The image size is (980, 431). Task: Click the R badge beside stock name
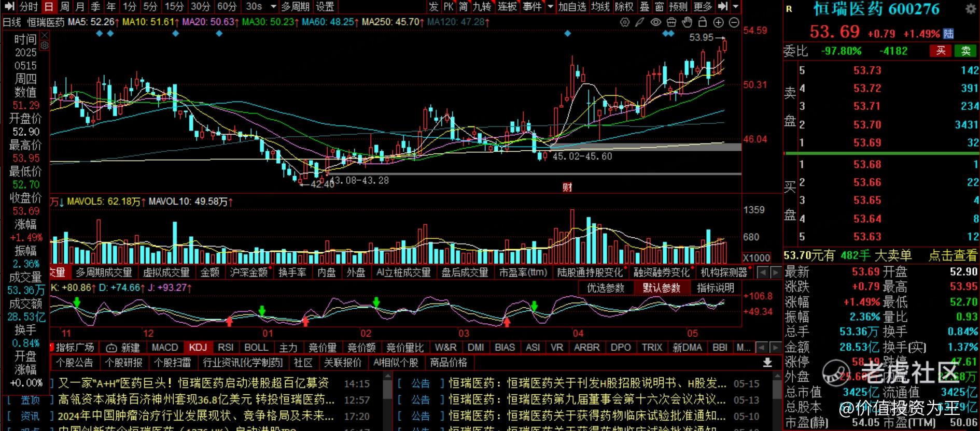click(789, 9)
